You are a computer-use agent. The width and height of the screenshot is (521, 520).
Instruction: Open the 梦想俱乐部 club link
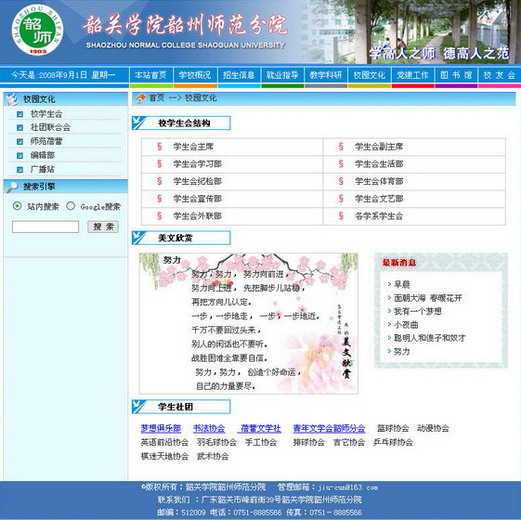point(161,428)
